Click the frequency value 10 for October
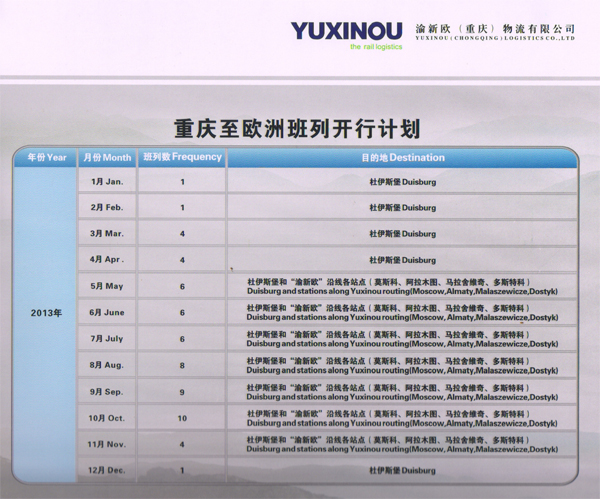The height and width of the screenshot is (499, 600). tap(183, 418)
